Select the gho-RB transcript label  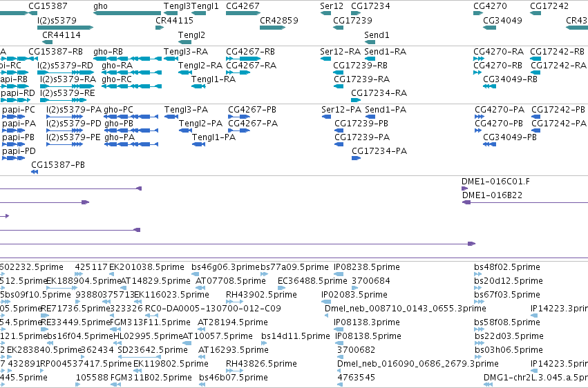(108, 51)
